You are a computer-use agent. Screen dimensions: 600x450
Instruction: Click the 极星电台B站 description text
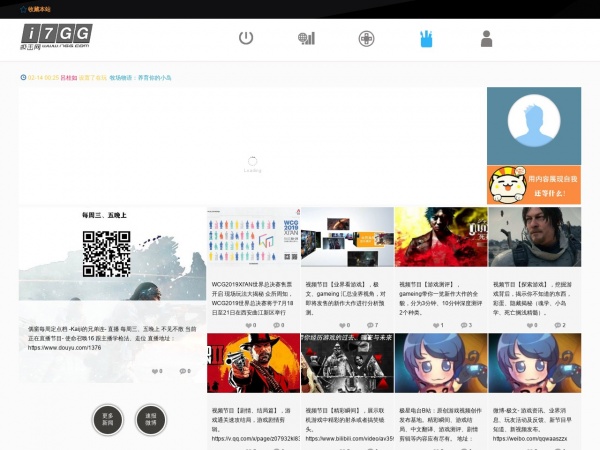coord(439,424)
